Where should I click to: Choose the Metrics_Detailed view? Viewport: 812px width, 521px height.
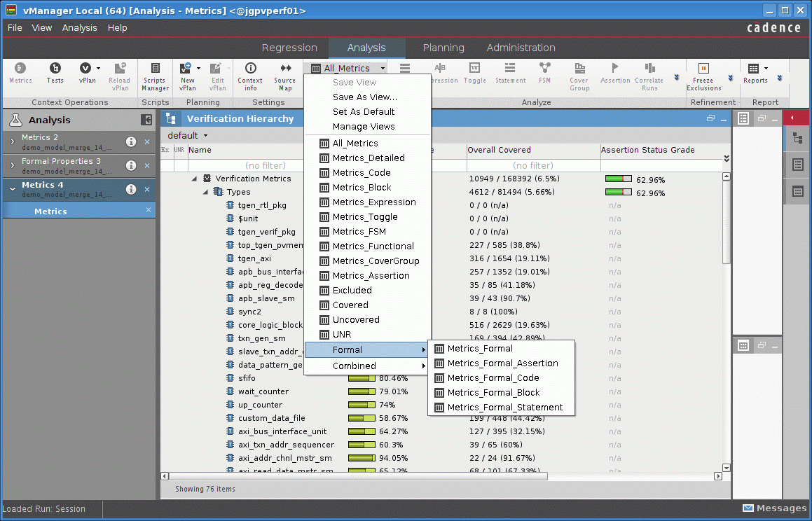click(367, 158)
